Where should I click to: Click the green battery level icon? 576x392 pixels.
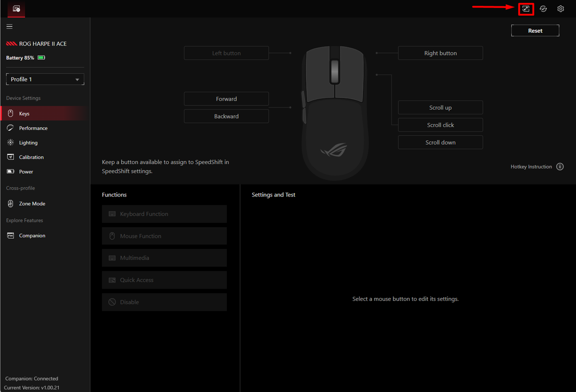[x=41, y=58]
